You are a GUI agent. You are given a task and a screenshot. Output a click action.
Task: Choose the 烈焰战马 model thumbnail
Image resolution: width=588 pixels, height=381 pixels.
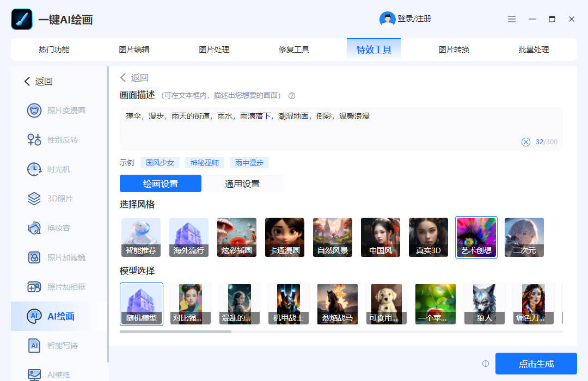click(338, 304)
